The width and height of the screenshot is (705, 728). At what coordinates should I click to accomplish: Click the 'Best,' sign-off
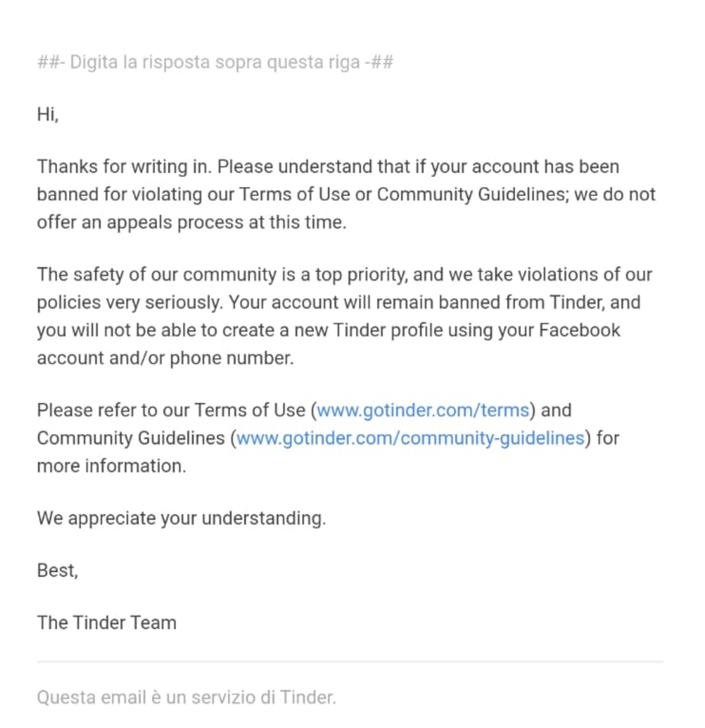[57, 570]
